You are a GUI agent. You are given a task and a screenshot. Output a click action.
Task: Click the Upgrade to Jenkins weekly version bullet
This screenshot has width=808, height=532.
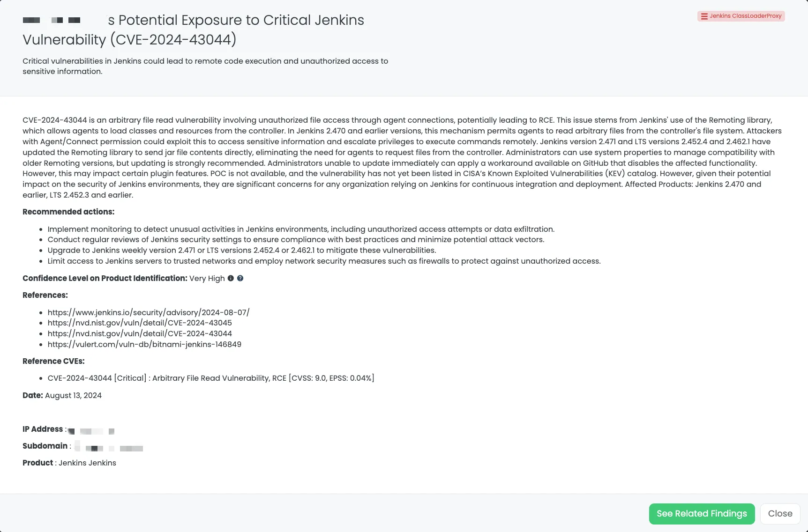click(x=241, y=250)
